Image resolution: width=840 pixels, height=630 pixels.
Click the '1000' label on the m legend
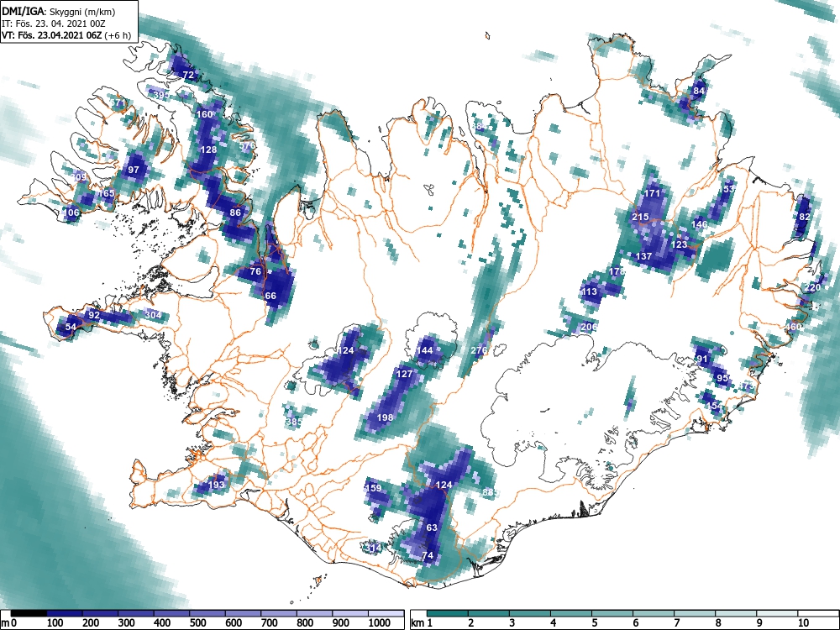(x=380, y=623)
